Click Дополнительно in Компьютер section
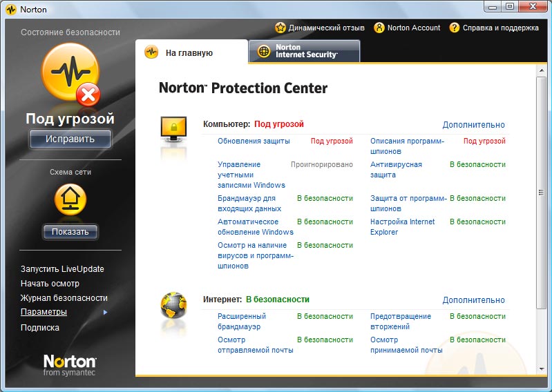552x392 pixels. click(x=473, y=125)
